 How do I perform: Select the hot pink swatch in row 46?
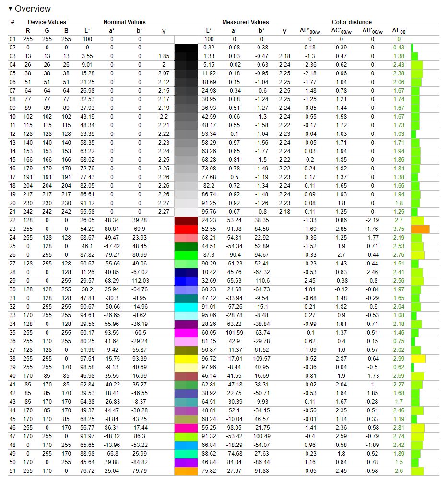186,428
